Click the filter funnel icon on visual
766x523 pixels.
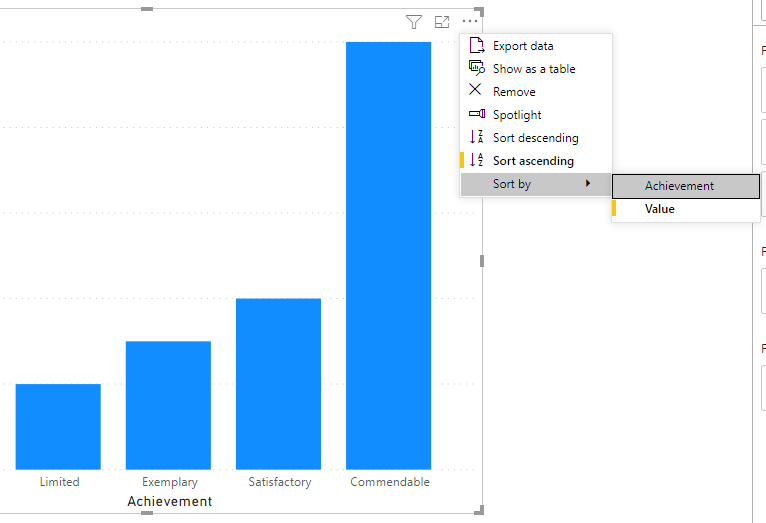point(414,21)
